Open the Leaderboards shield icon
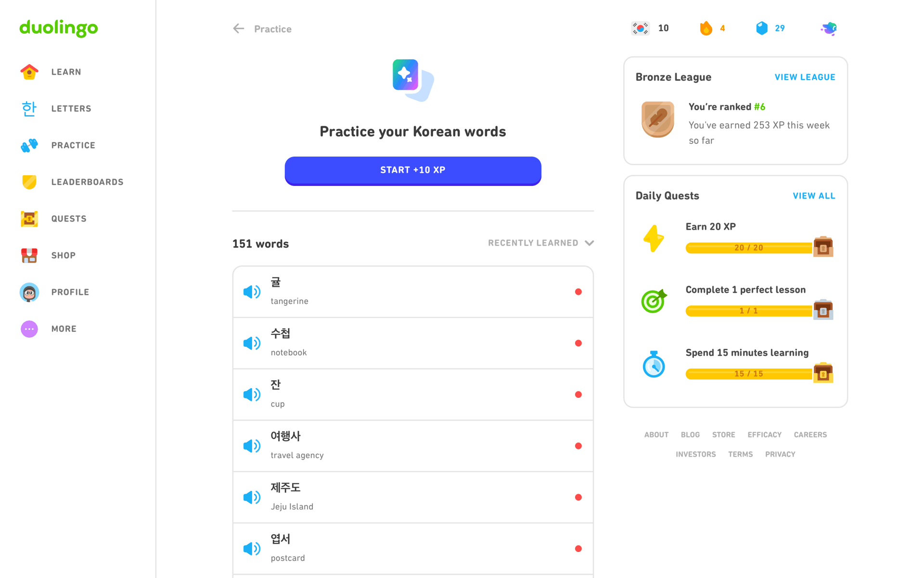This screenshot has width=924, height=578. (29, 182)
